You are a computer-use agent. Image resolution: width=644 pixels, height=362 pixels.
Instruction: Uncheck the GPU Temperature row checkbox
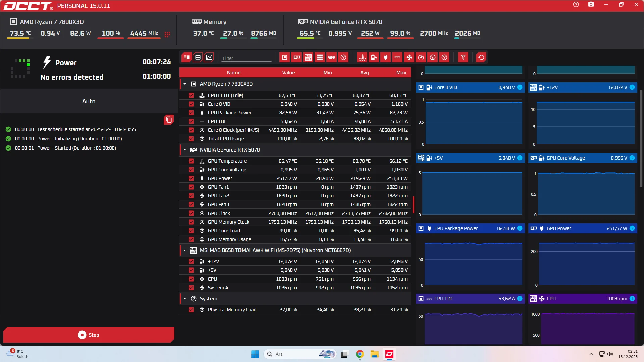tap(191, 161)
